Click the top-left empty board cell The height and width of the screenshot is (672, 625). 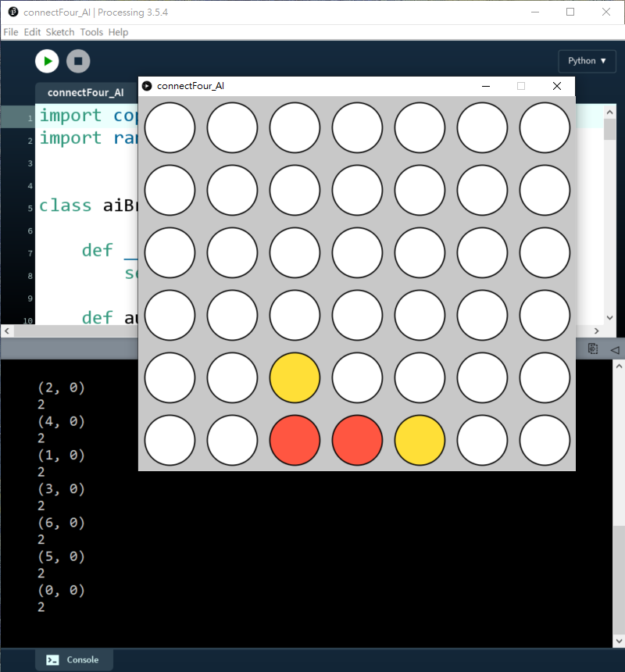(x=170, y=127)
